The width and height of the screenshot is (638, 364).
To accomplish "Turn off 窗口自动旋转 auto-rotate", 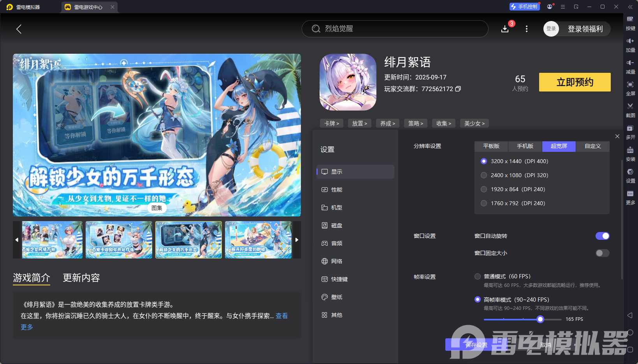I will [x=603, y=236].
